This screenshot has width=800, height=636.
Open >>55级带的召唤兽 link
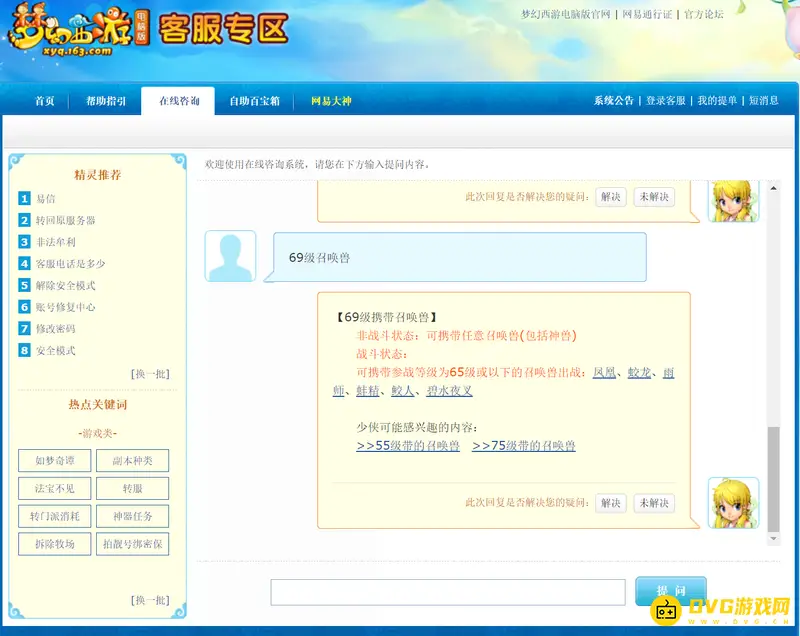(408, 446)
